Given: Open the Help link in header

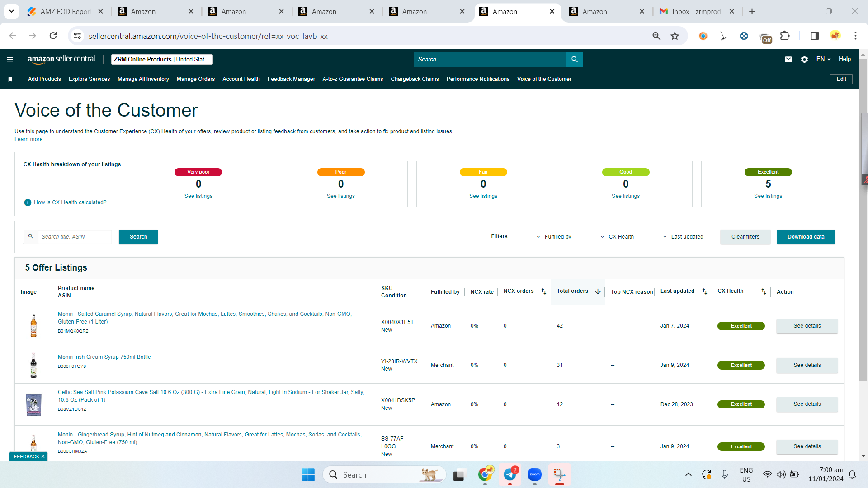Looking at the screenshot, I should coord(844,59).
